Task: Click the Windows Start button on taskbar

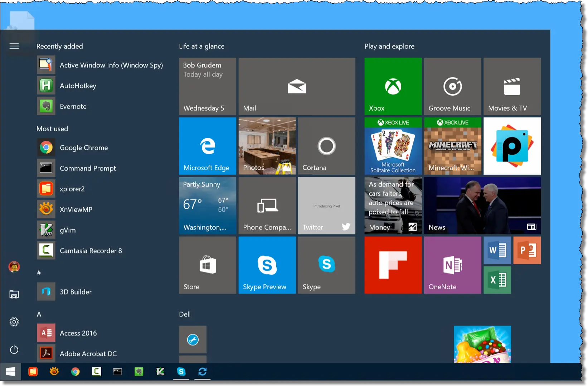Action: point(11,372)
